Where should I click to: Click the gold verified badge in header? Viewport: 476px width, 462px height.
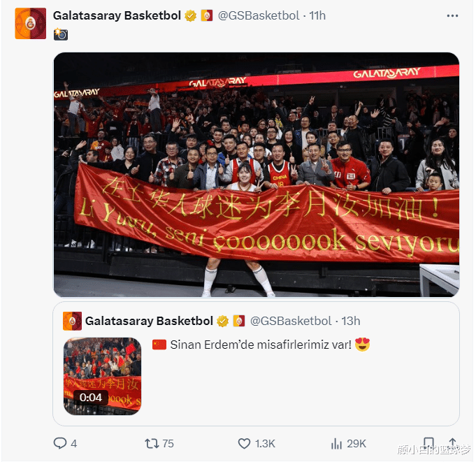click(191, 16)
